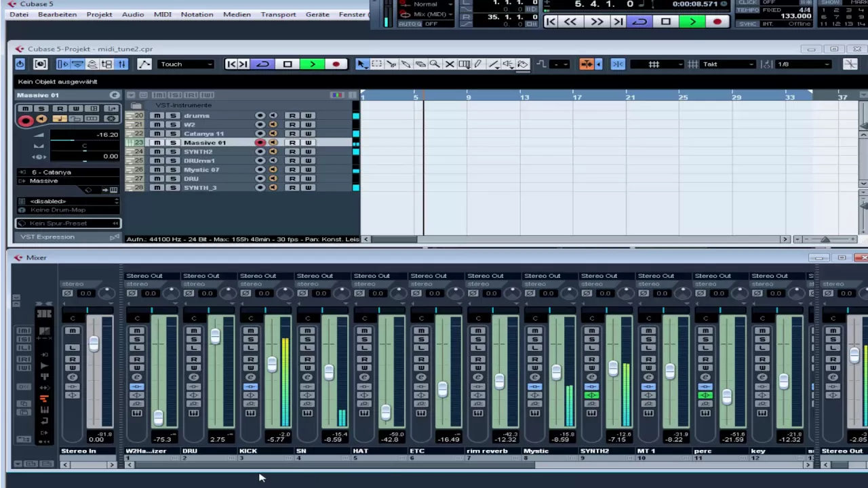The height and width of the screenshot is (488, 868).
Task: Start playback in the project toolbar
Action: [312, 64]
